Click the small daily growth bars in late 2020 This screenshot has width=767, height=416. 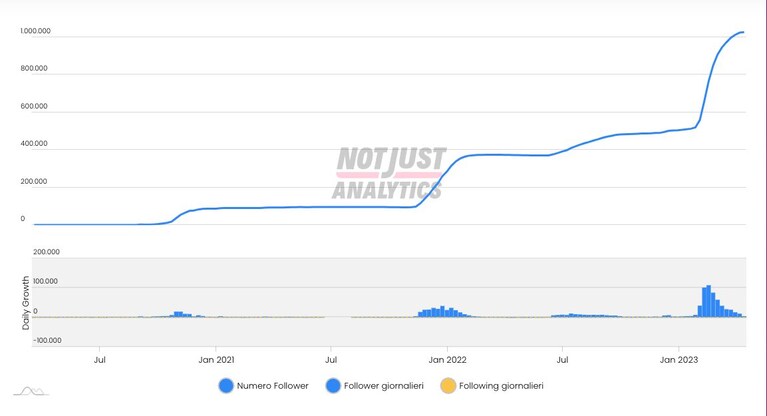click(x=181, y=314)
